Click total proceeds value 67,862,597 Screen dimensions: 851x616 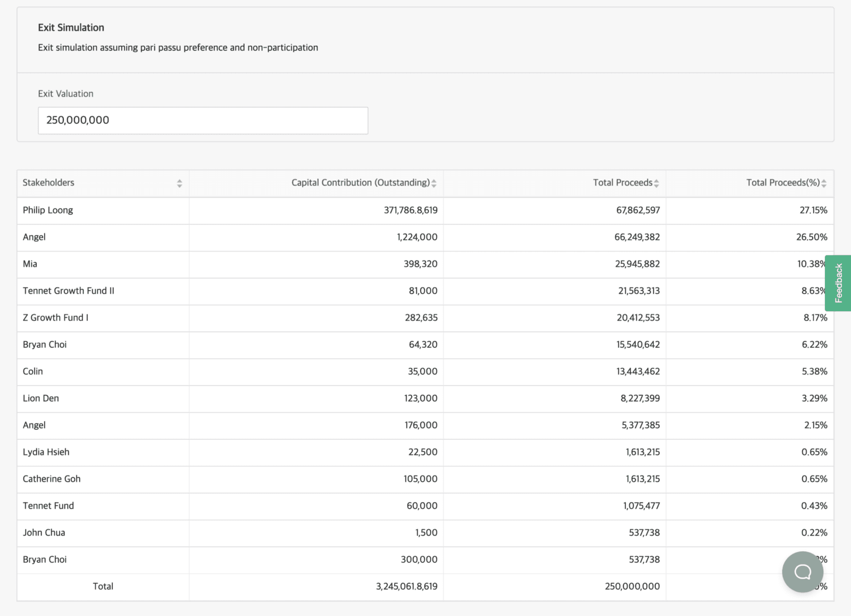638,210
